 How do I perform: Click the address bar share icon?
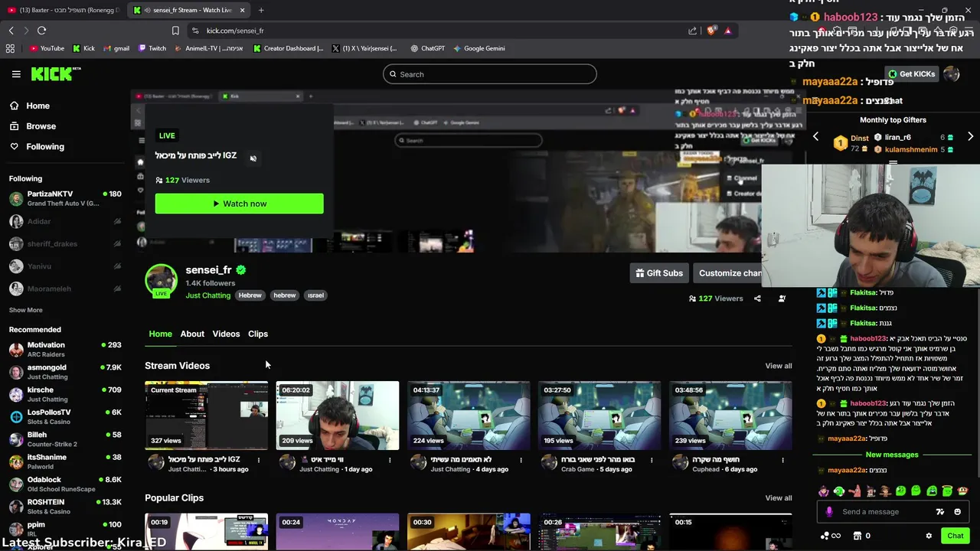click(692, 31)
